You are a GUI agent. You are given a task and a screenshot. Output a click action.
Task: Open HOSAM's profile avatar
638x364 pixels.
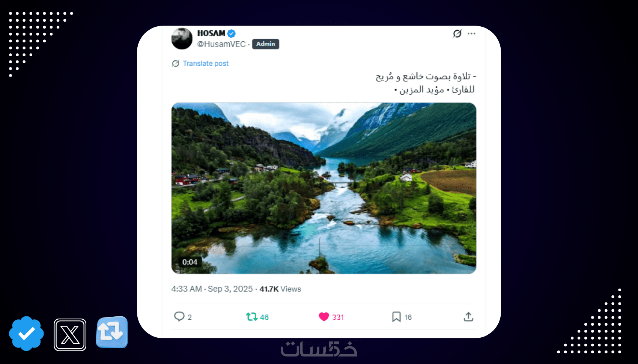pyautogui.click(x=182, y=39)
